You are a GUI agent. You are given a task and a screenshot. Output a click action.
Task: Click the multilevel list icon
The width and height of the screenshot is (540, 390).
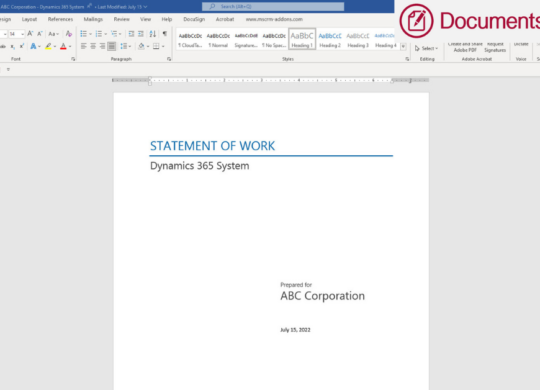tap(114, 34)
